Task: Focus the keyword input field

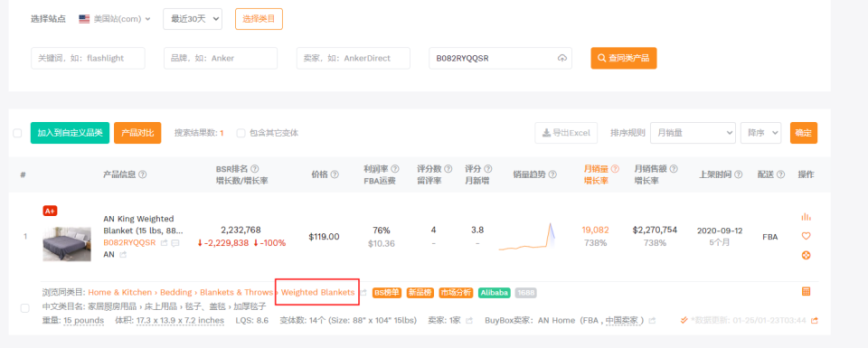Action: (88, 58)
